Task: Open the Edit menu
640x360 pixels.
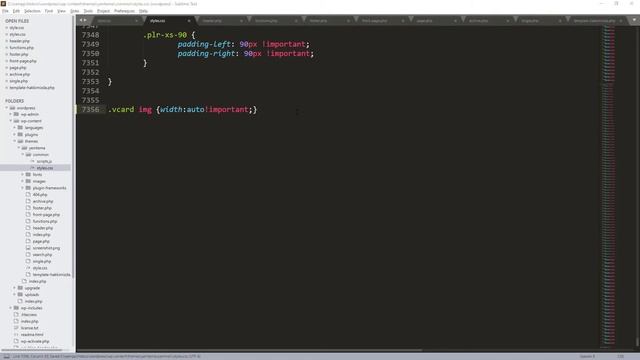Action: click(16, 11)
